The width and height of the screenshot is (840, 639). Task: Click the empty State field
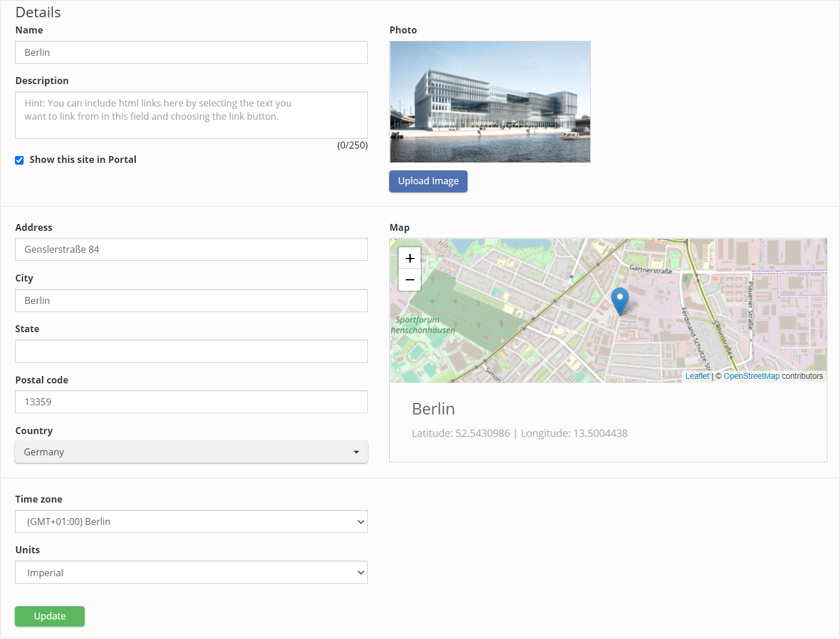point(191,351)
